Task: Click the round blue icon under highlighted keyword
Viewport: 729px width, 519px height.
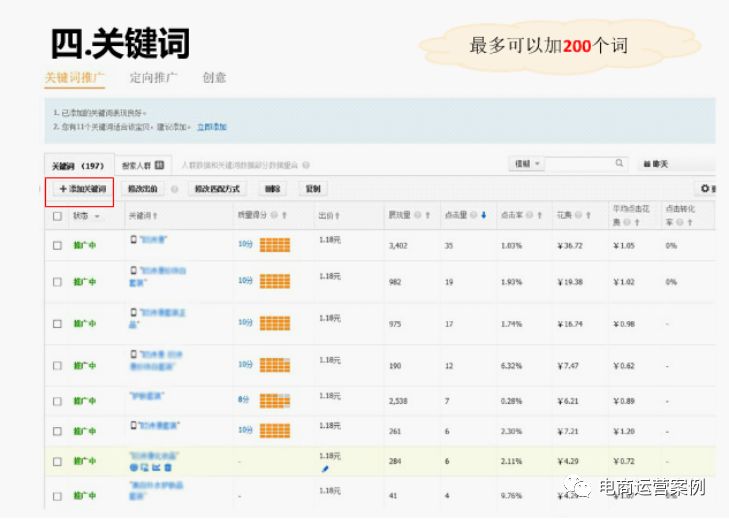Action: click(x=133, y=467)
